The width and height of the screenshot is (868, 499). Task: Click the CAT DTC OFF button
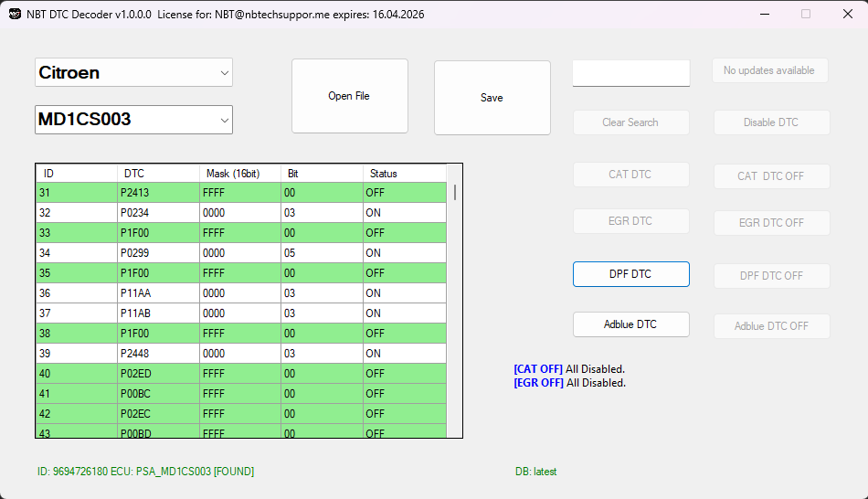tap(772, 176)
